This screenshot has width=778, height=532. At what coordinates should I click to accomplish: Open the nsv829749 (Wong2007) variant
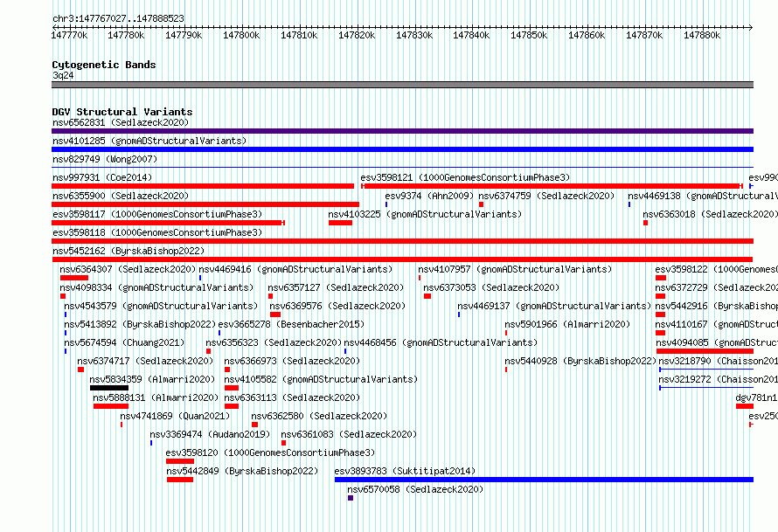105,159
